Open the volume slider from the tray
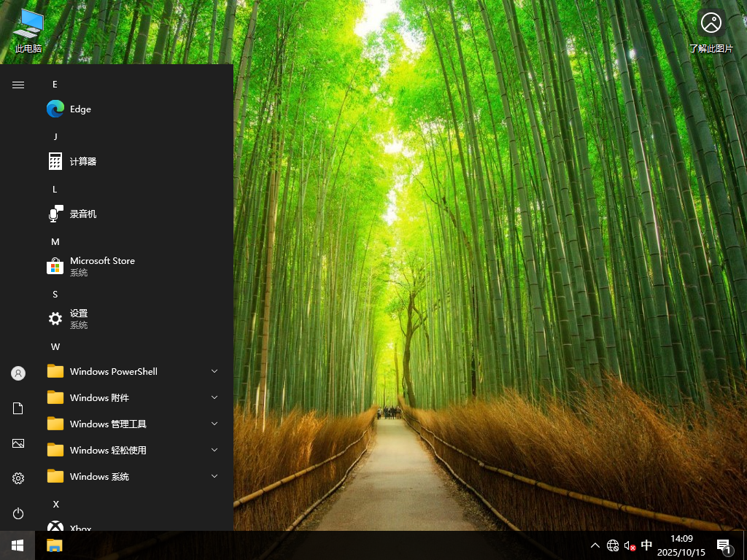Viewport: 747px width, 560px height. 629,545
